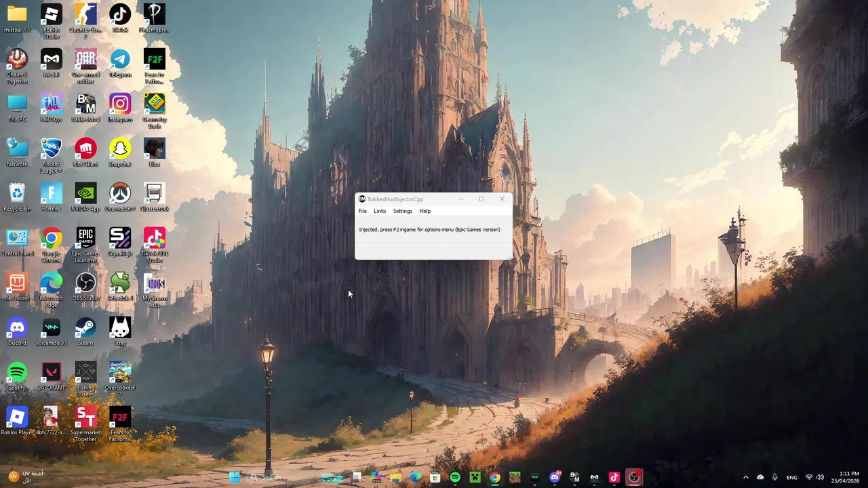Image resolution: width=868 pixels, height=488 pixels.
Task: Select the Recycle Bin desktop icon
Action: click(x=17, y=197)
